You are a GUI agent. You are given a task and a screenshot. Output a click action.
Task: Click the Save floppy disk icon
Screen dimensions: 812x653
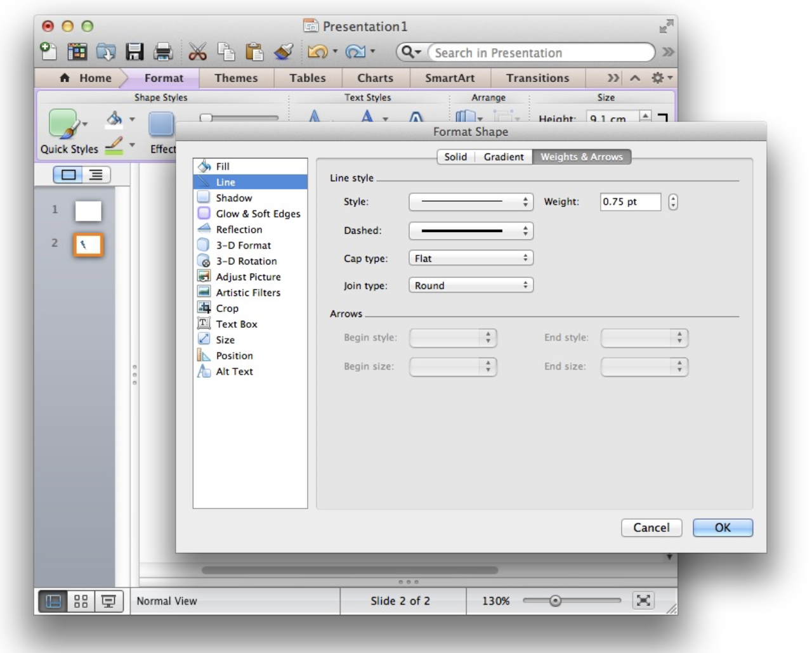click(134, 52)
